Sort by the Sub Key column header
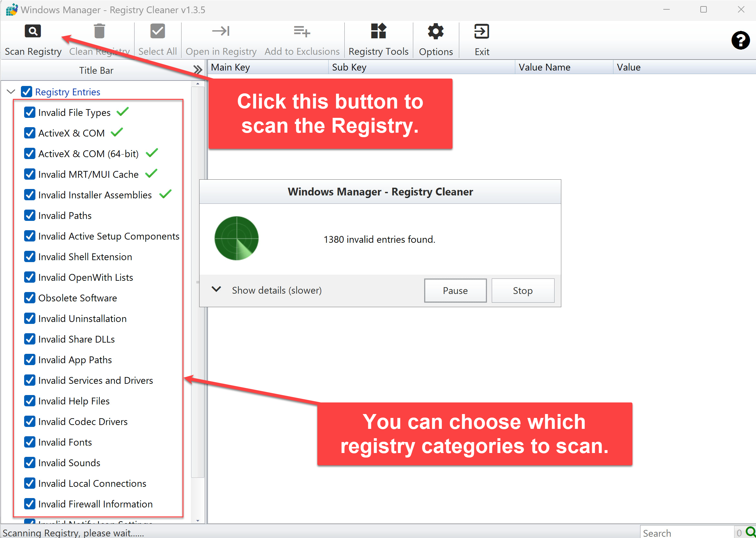756x538 pixels. 422,67
